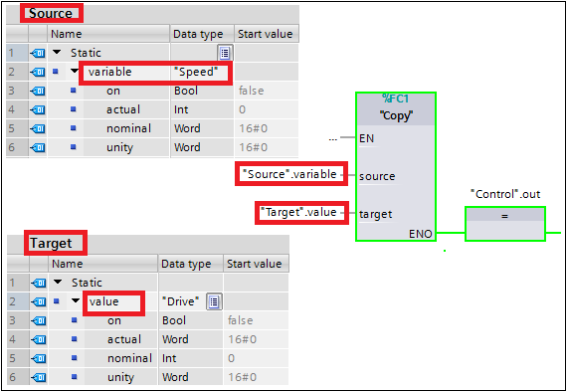Click the "Control".out operand label
Viewport: 568px width, 392px height.
(505, 194)
